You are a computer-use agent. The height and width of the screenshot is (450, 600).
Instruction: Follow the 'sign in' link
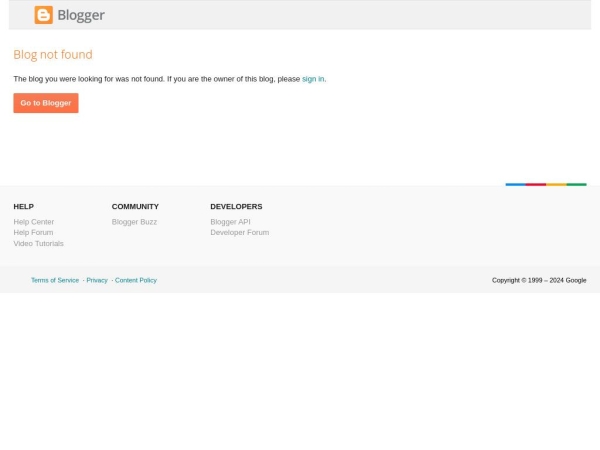point(313,79)
